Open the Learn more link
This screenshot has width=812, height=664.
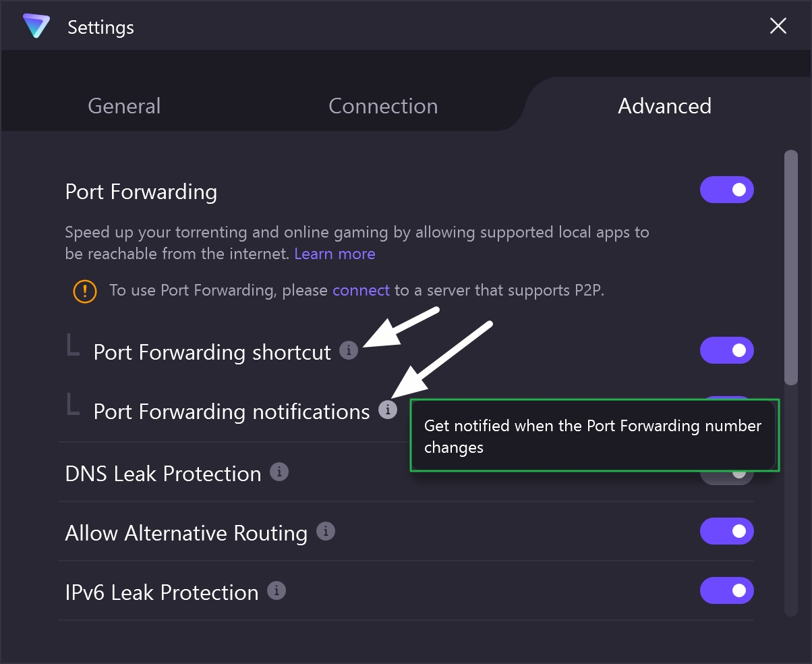[335, 254]
